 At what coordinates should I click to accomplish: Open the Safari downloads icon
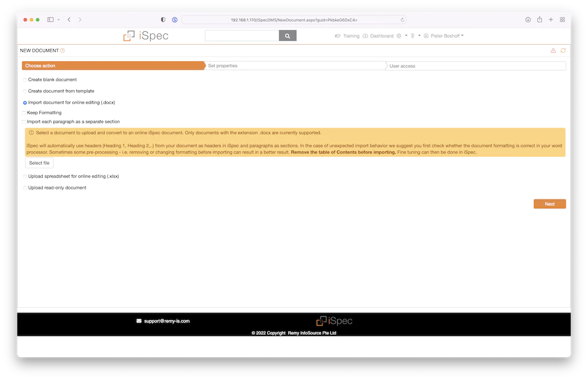pos(527,19)
